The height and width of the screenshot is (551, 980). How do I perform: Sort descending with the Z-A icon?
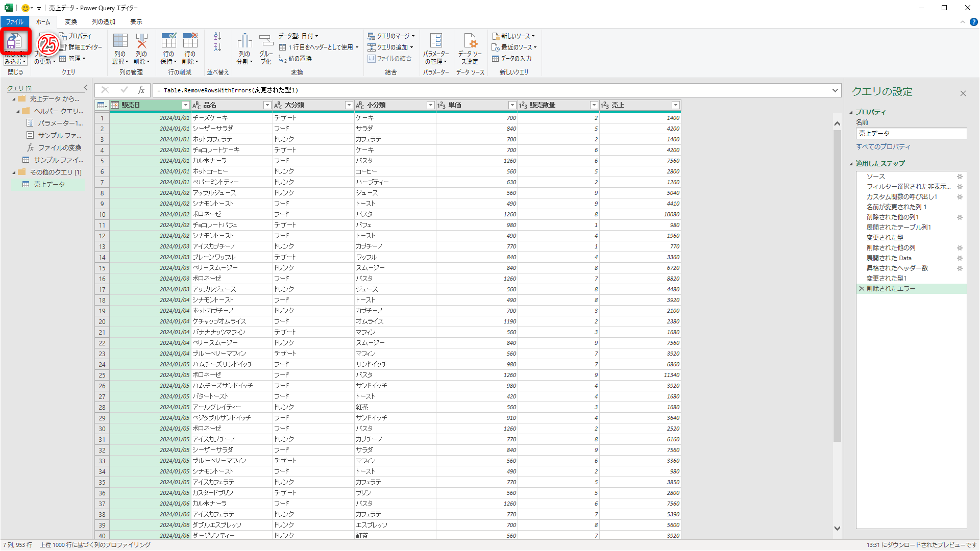point(218,47)
